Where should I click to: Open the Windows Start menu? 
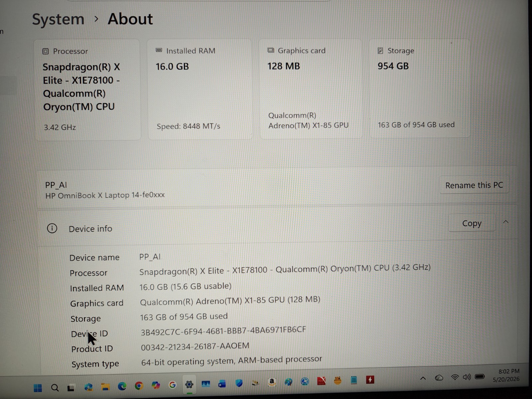tap(38, 388)
